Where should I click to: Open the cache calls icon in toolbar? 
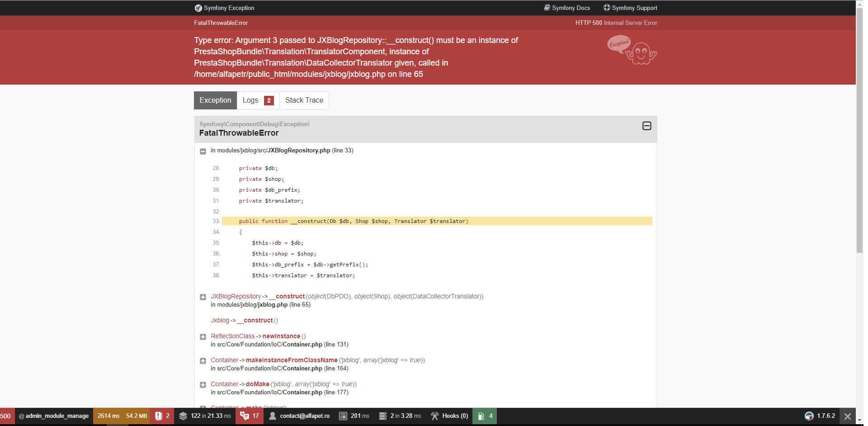coord(383,416)
